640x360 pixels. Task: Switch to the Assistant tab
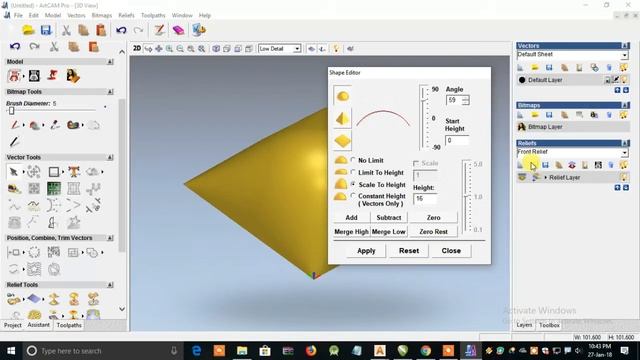pos(38,325)
